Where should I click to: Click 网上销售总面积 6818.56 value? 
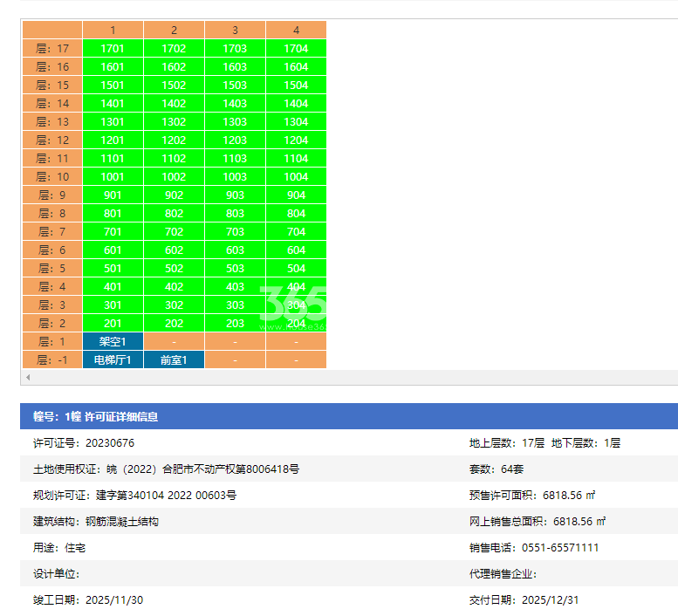click(x=579, y=521)
